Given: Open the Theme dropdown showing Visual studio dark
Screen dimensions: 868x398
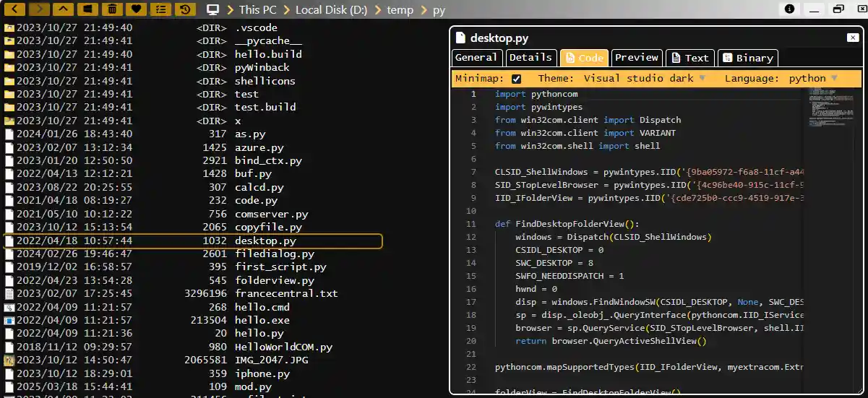Looking at the screenshot, I should 645,78.
